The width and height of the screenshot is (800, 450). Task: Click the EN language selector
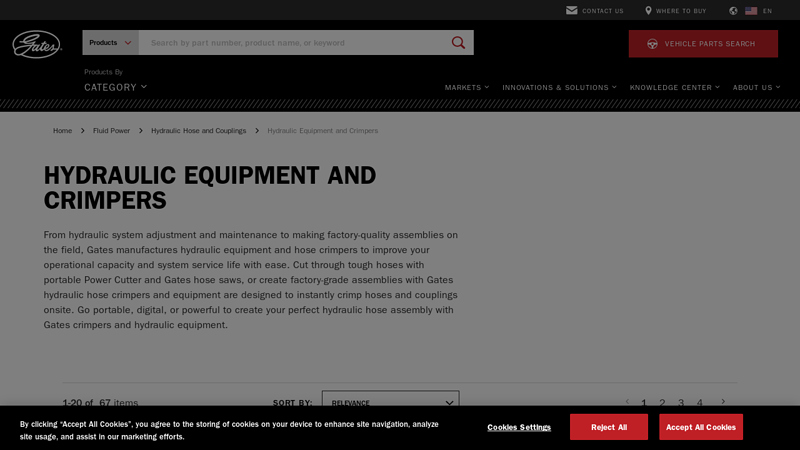(x=767, y=11)
